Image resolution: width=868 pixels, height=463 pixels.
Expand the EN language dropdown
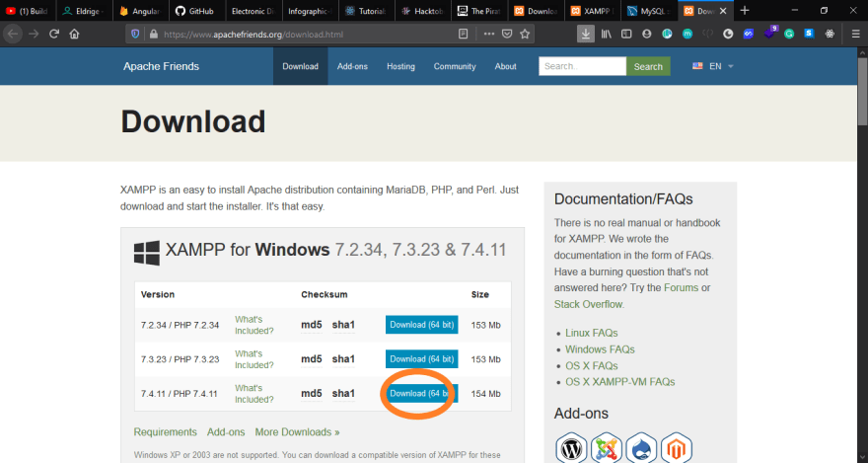coord(713,66)
